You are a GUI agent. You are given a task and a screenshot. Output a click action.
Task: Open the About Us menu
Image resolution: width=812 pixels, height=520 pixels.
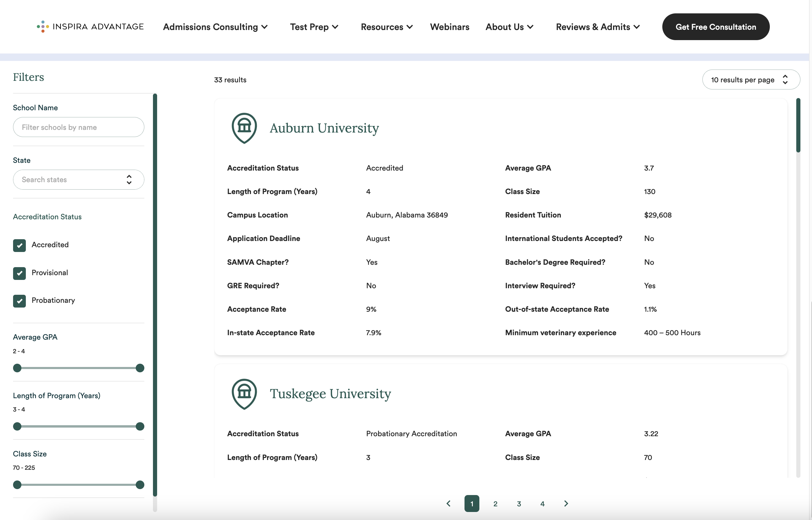click(509, 27)
